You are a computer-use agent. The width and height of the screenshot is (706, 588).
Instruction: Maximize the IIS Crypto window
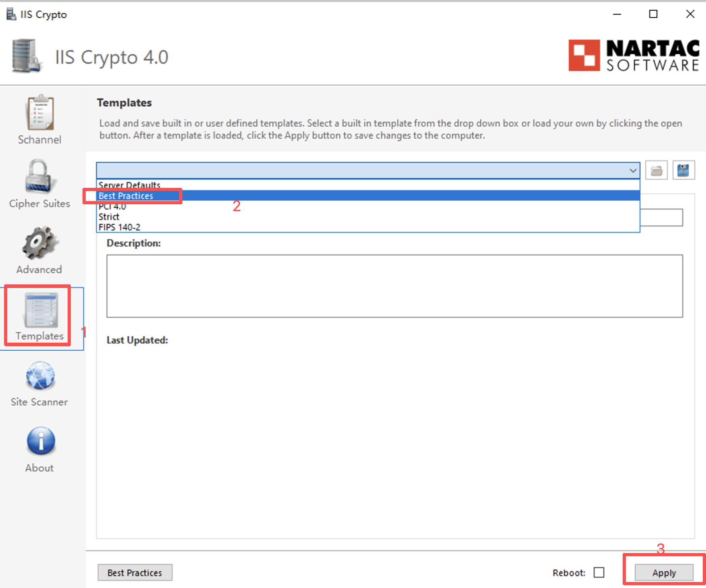653,14
